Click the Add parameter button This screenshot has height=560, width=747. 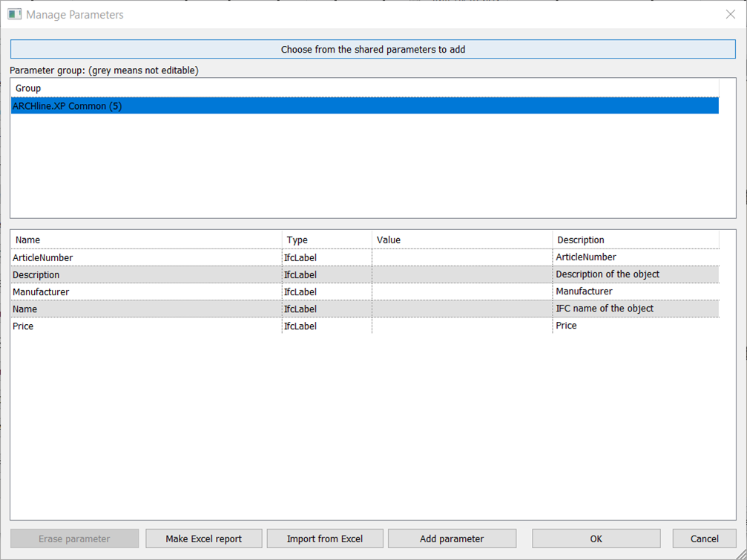[x=452, y=538]
